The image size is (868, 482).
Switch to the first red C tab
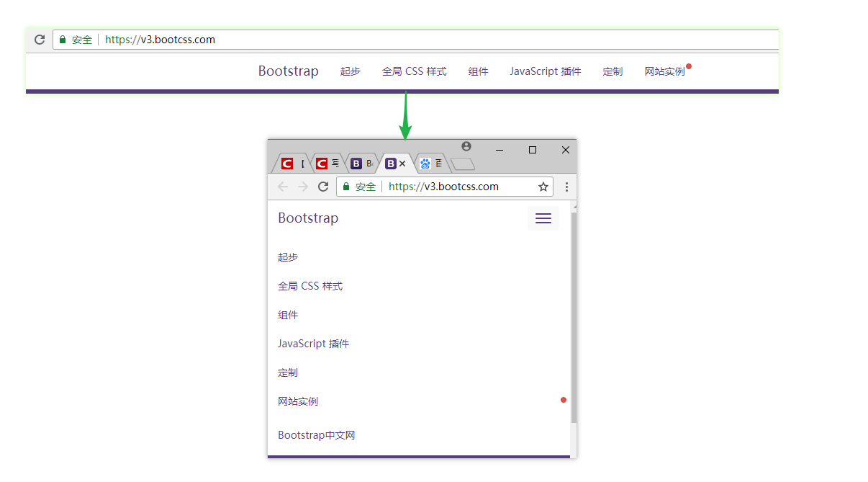(x=291, y=164)
